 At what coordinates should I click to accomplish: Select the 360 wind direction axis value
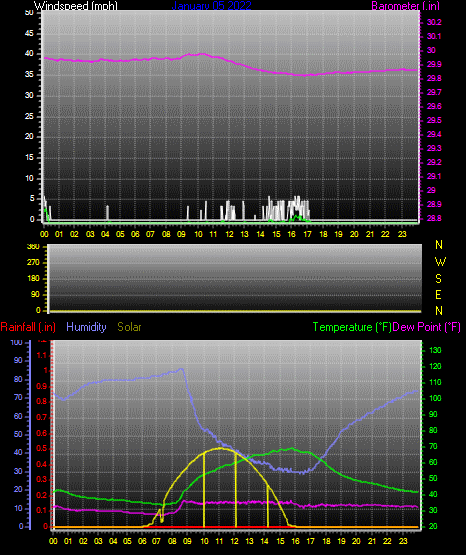click(33, 247)
